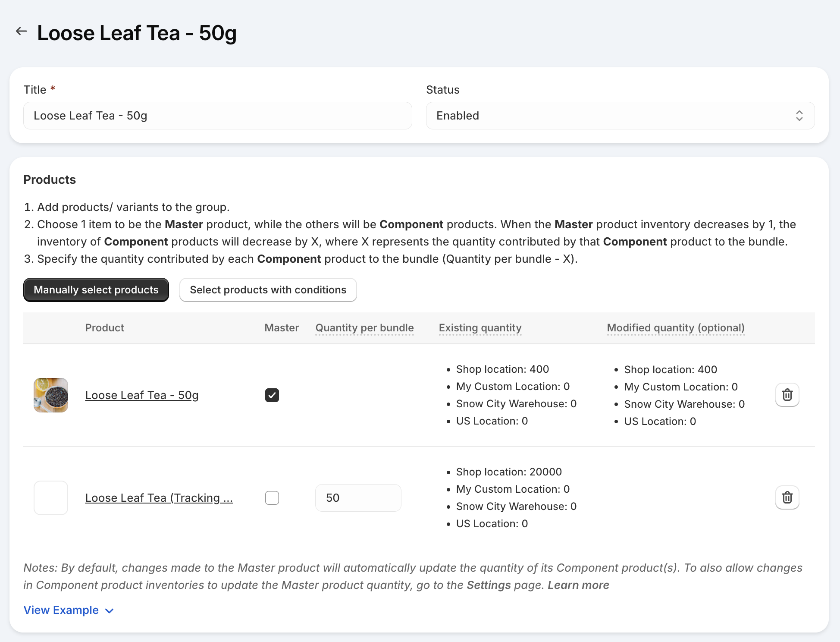Show tooltip on Quantity per bundle header
The height and width of the screenshot is (642, 840).
point(364,327)
